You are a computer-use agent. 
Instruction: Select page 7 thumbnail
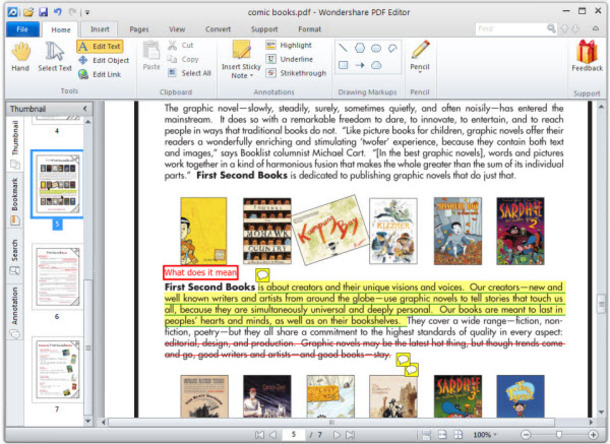(57, 369)
